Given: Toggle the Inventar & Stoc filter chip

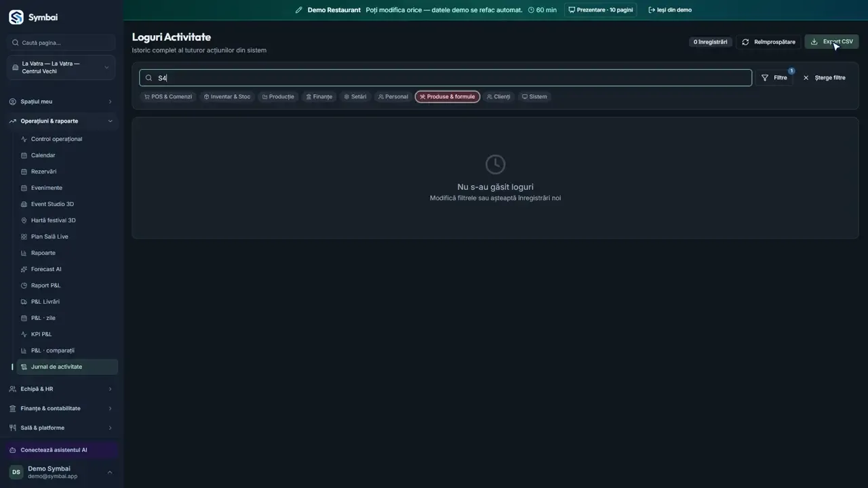Looking at the screenshot, I should click(227, 97).
